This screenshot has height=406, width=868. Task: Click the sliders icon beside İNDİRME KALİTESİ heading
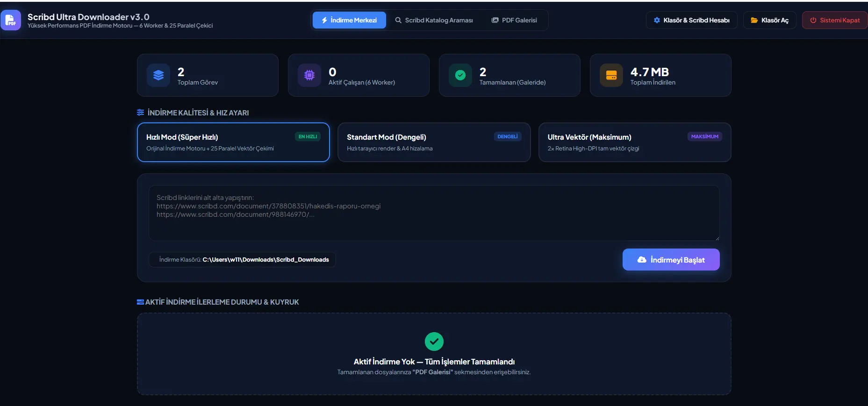click(140, 113)
